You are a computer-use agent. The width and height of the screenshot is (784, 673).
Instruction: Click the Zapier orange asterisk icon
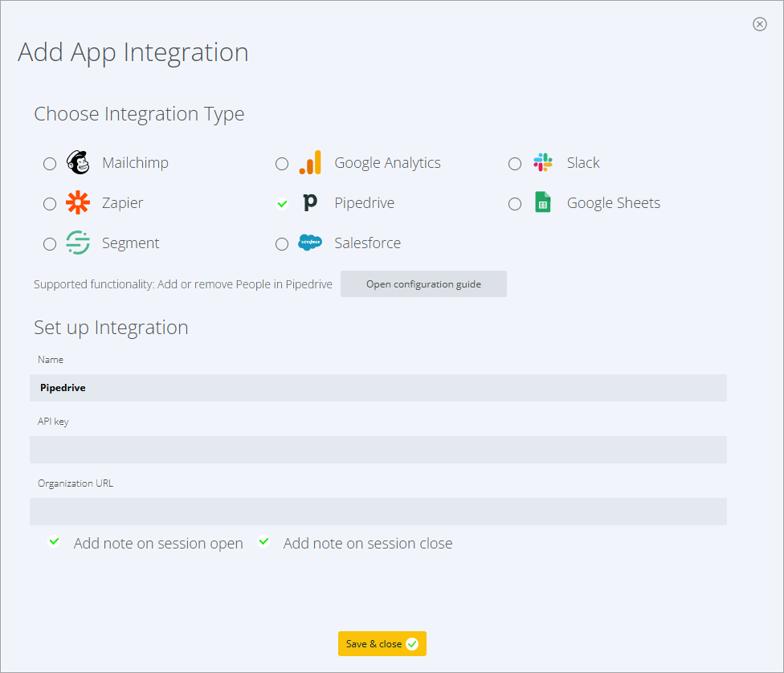tap(78, 203)
